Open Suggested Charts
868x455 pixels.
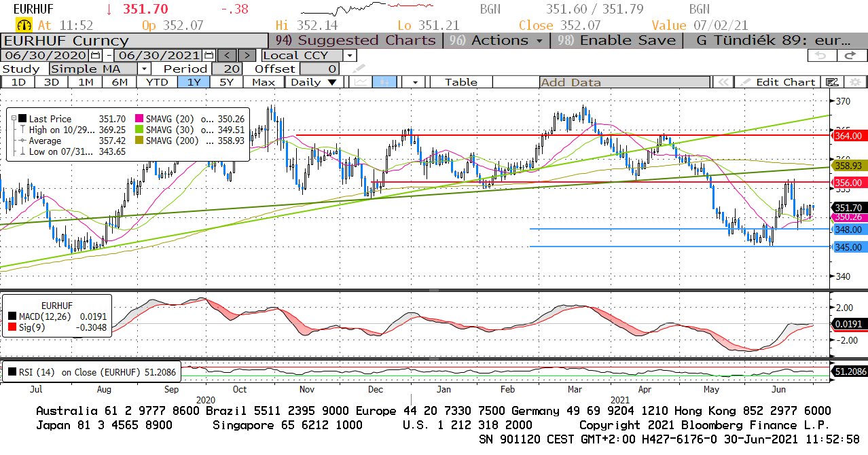tap(355, 40)
